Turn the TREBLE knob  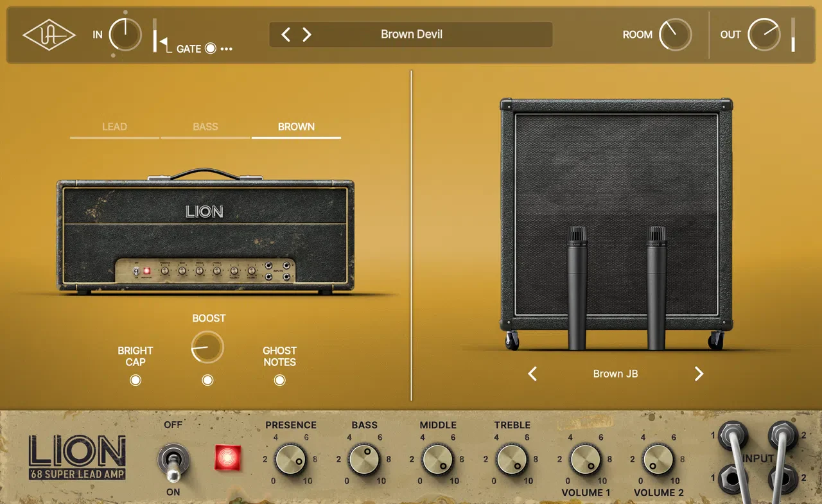coord(512,459)
